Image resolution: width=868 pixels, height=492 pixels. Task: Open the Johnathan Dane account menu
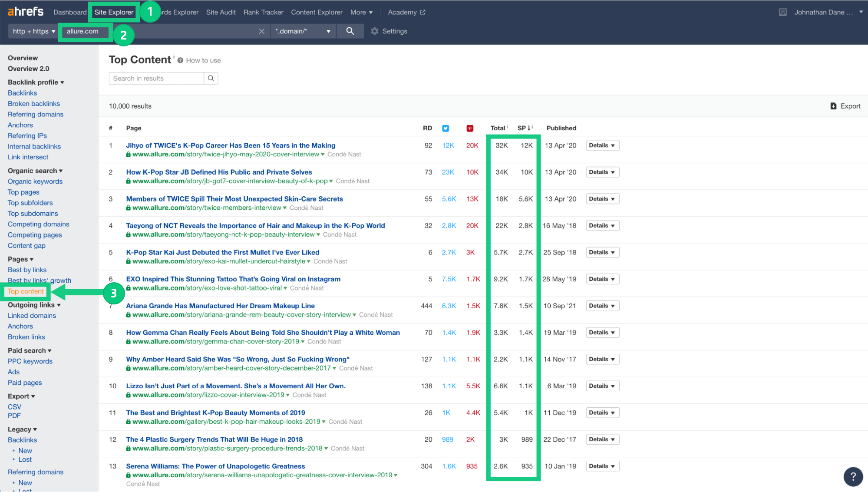point(828,12)
